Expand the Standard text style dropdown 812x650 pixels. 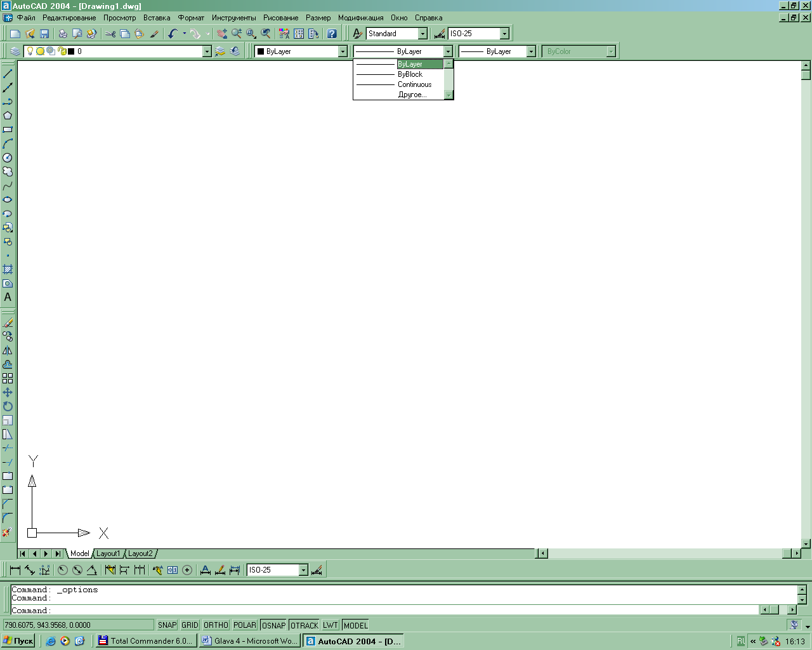pyautogui.click(x=422, y=34)
